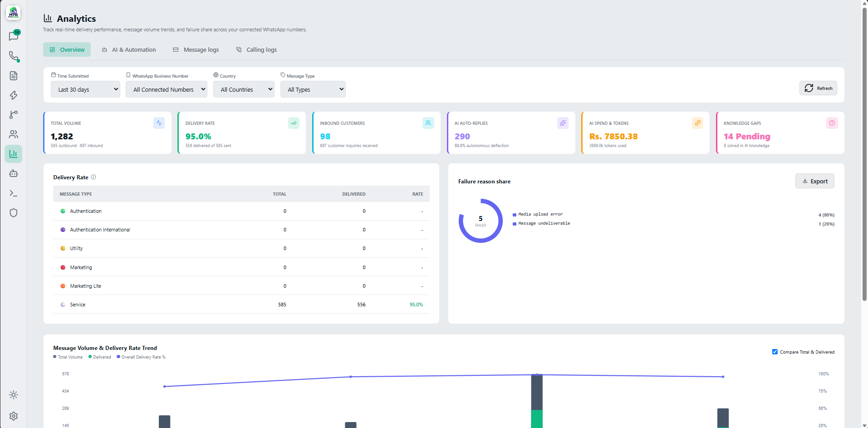
Task: Open the contacts people sidebar icon
Action: tap(14, 134)
